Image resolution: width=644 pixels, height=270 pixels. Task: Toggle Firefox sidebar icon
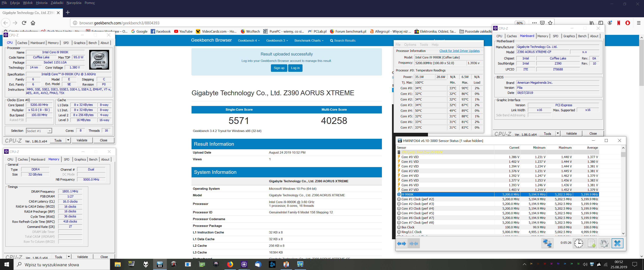tap(601, 23)
